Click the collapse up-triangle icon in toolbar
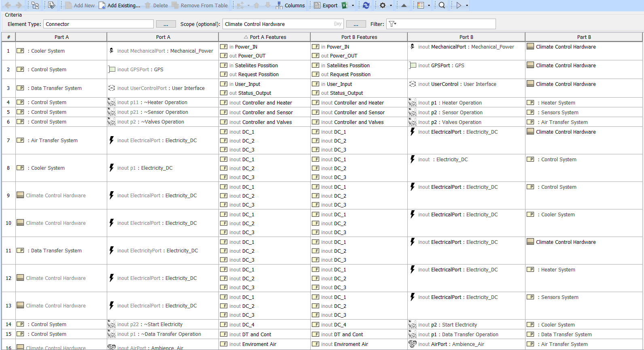The height and width of the screenshot is (350, 644). 404,5
